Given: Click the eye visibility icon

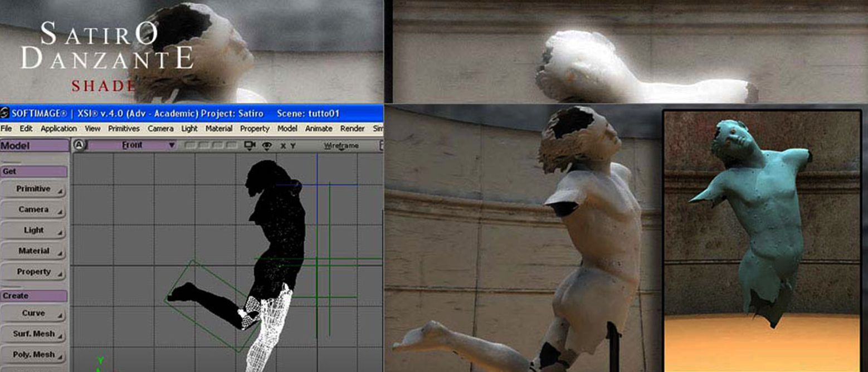Looking at the screenshot, I should pos(267,146).
